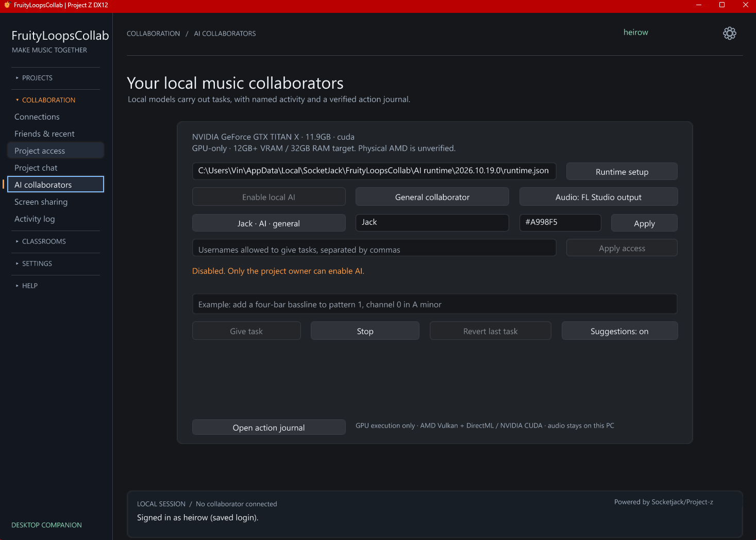The width and height of the screenshot is (756, 540).
Task: Open the settings gear icon
Action: (730, 34)
